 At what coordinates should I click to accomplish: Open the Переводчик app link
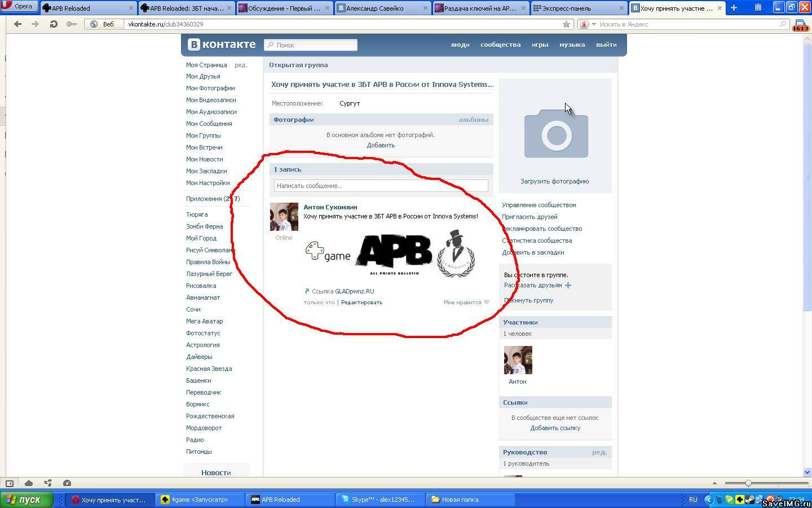[x=204, y=392]
